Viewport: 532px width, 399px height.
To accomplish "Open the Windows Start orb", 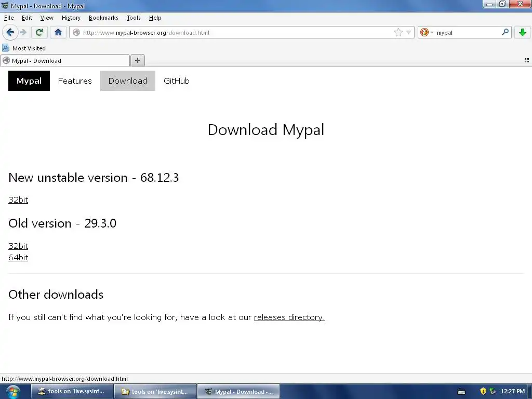I will tap(13, 392).
